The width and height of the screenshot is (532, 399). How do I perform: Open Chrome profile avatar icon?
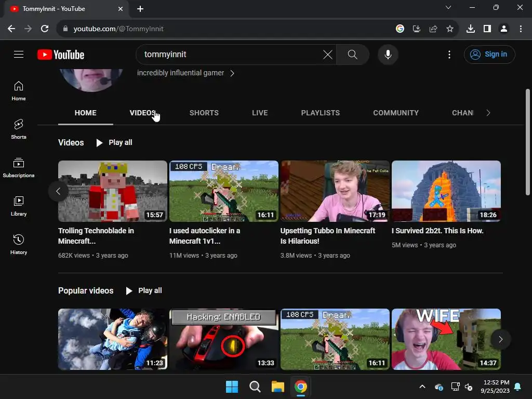coord(504,29)
